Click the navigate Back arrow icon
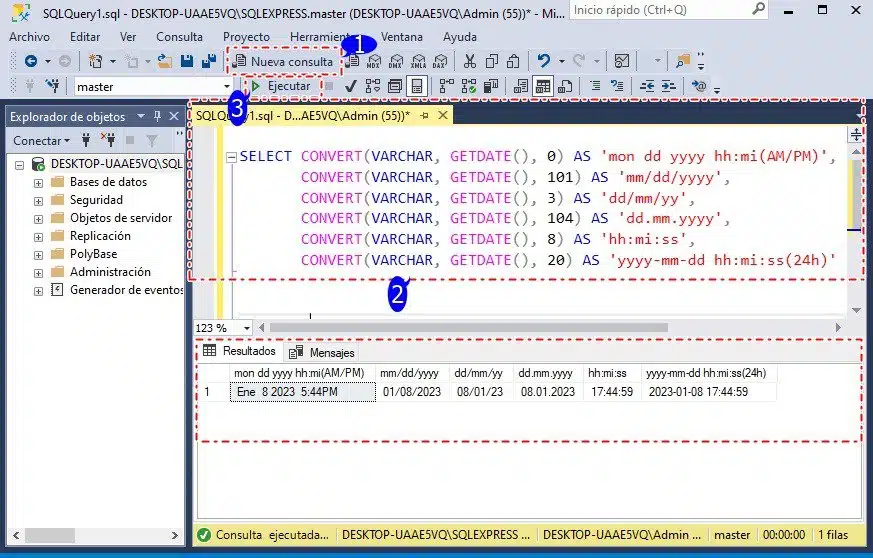This screenshot has width=873, height=558. click(x=31, y=62)
